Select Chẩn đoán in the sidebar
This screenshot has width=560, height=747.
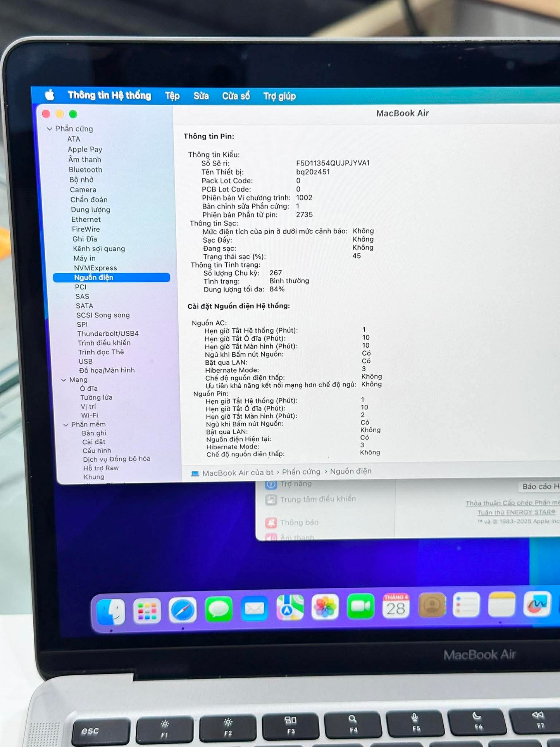(x=89, y=199)
